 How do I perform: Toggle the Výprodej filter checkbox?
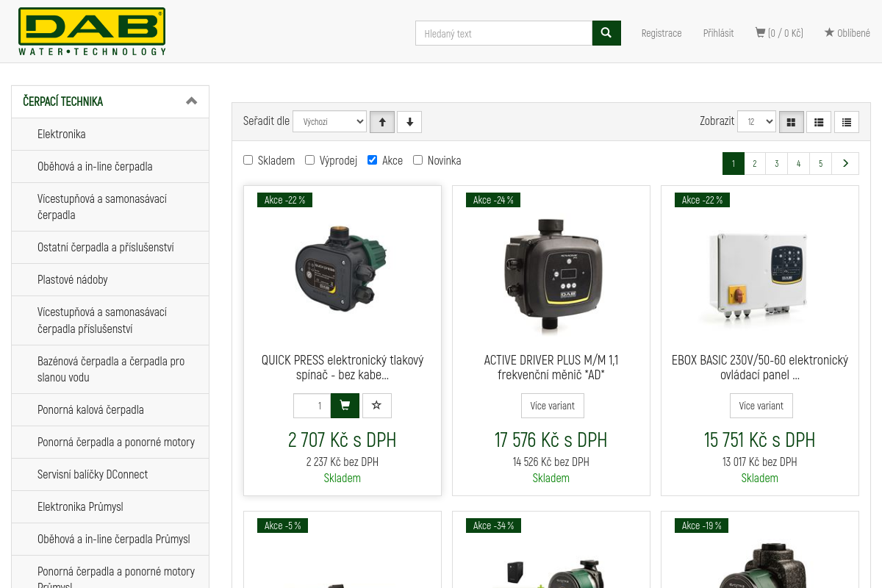(310, 160)
